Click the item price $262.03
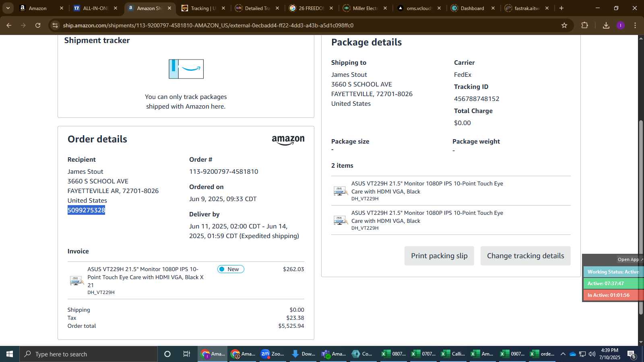 point(293,269)
